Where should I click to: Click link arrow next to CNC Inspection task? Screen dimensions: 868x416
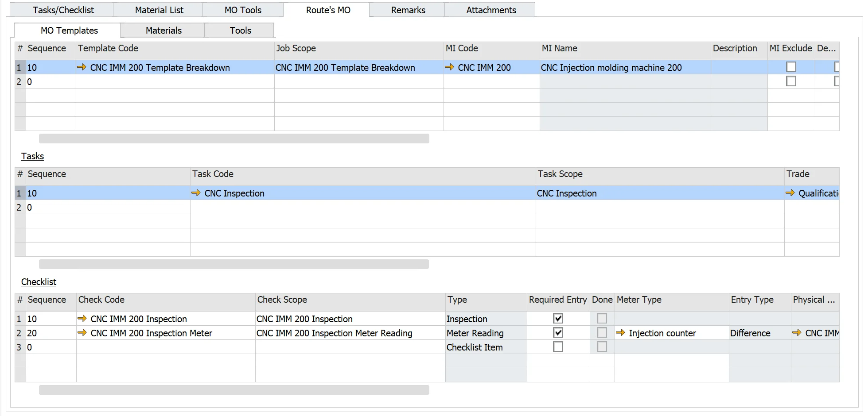196,193
